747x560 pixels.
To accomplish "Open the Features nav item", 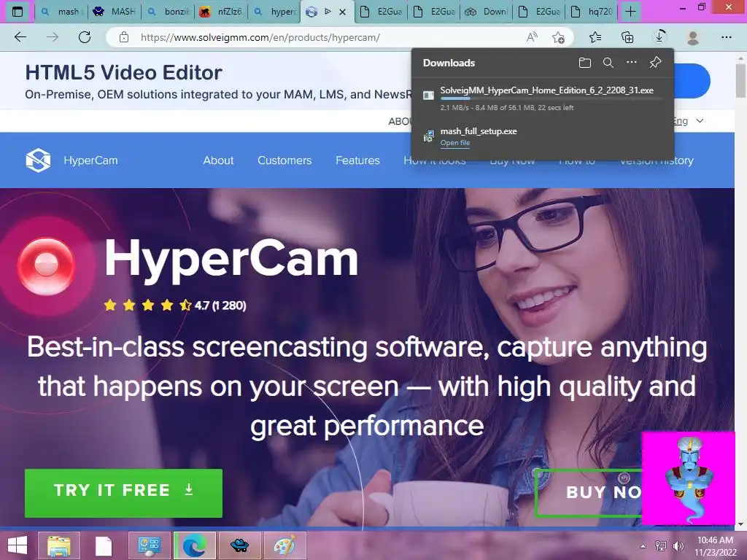I will 357,160.
